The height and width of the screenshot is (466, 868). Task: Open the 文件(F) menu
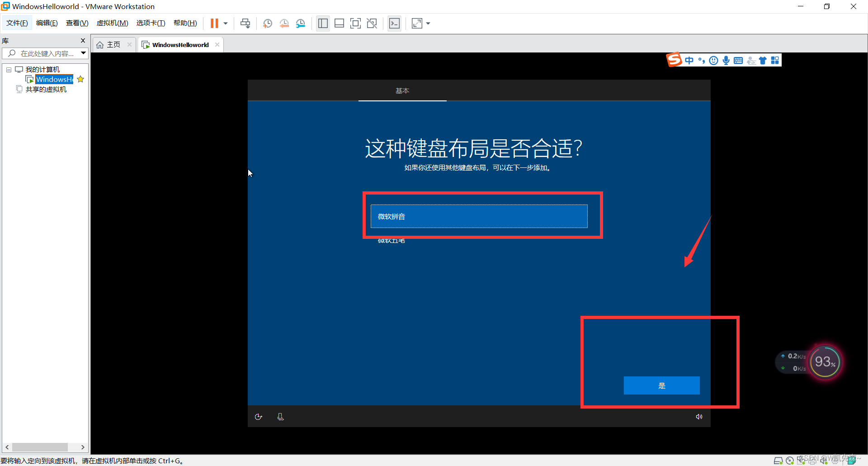tap(17, 23)
